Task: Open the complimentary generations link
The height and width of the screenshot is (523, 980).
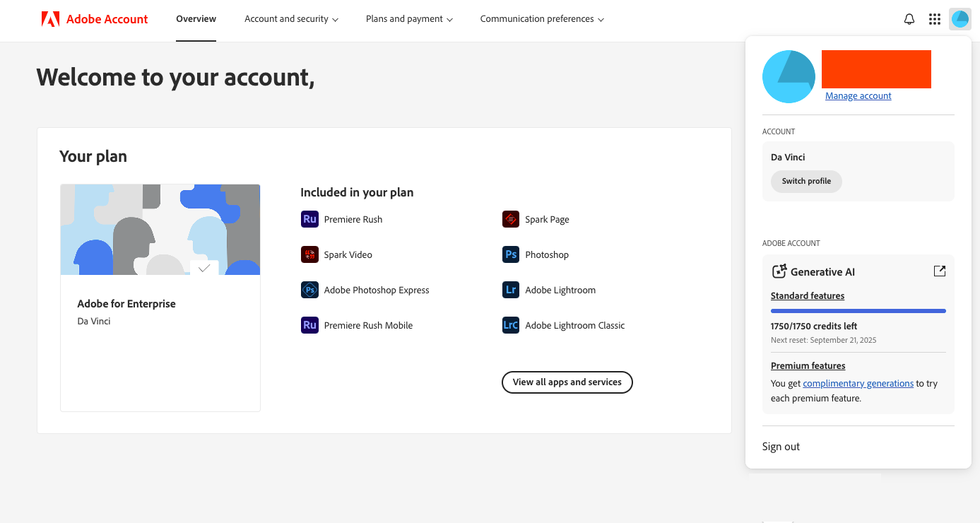Action: click(x=858, y=383)
